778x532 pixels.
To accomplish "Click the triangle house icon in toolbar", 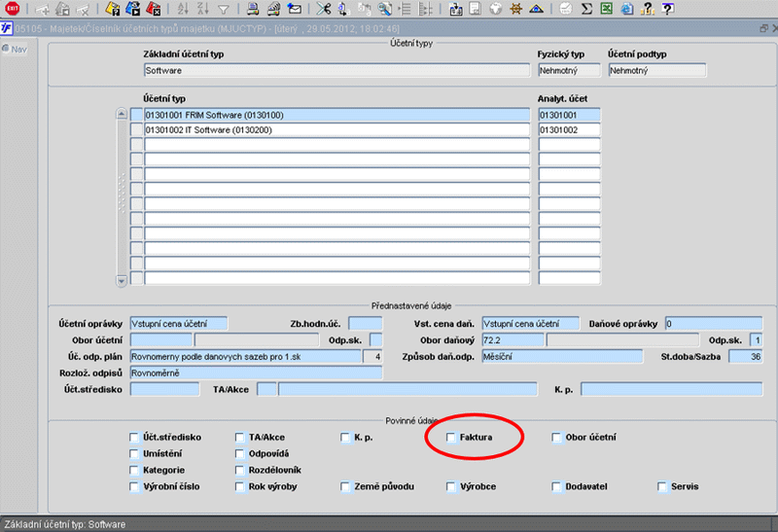I will [537, 9].
